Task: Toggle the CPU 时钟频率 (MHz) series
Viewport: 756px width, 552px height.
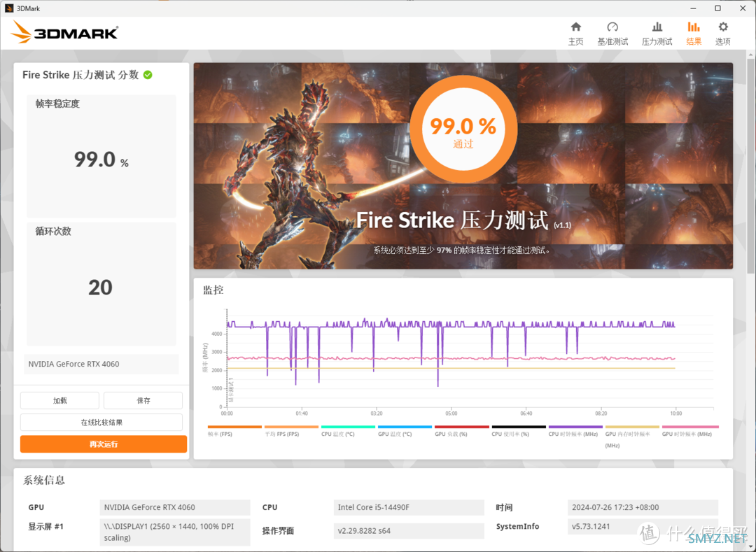Action: [x=575, y=431]
